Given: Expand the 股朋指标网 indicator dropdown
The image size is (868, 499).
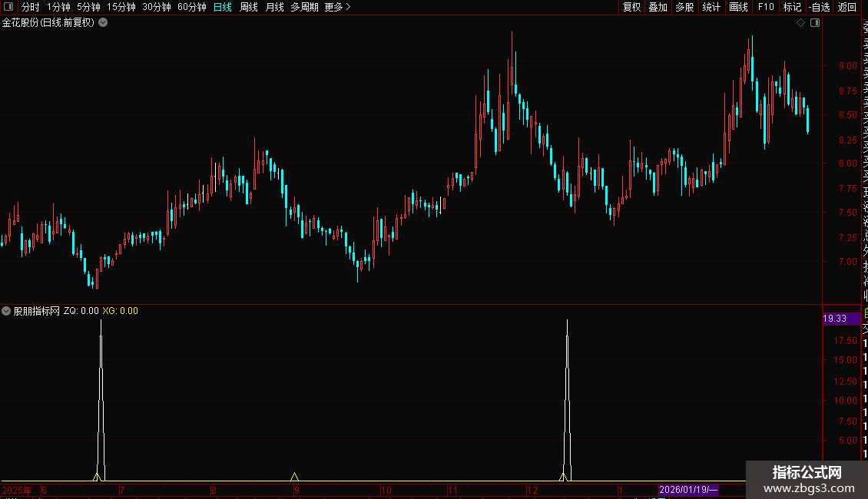Looking at the screenshot, I should 6,311.
